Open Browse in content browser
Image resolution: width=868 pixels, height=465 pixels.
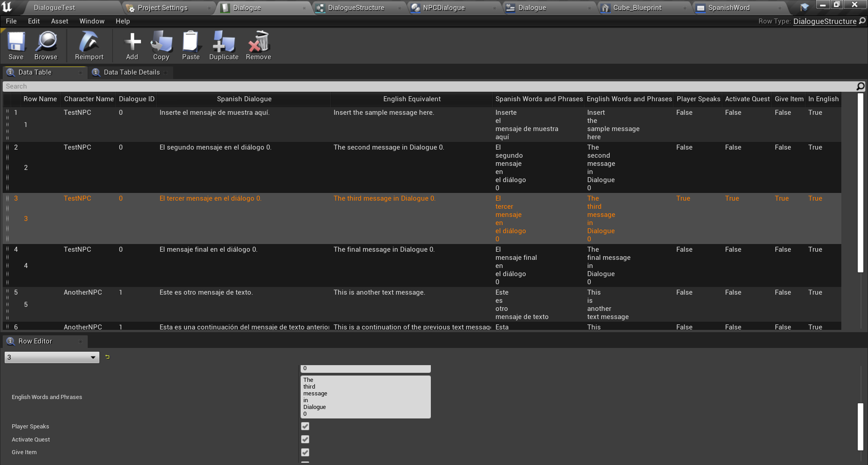pyautogui.click(x=46, y=45)
